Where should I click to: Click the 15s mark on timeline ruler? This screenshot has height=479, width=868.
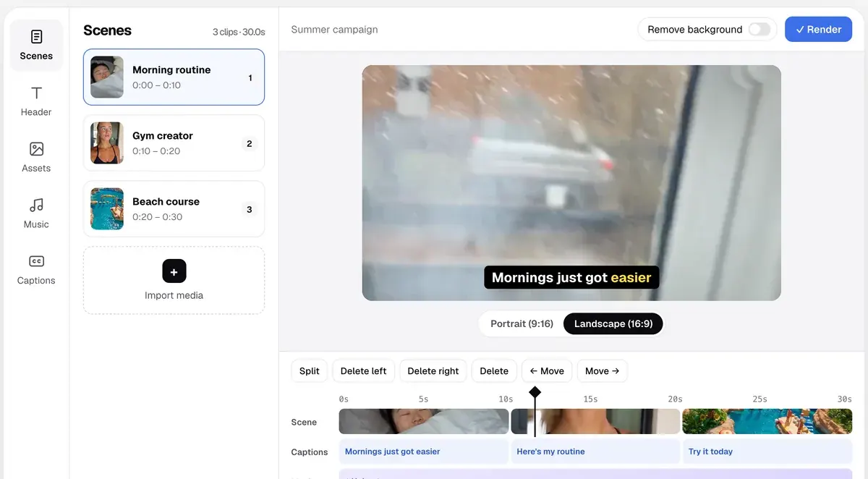click(x=590, y=399)
